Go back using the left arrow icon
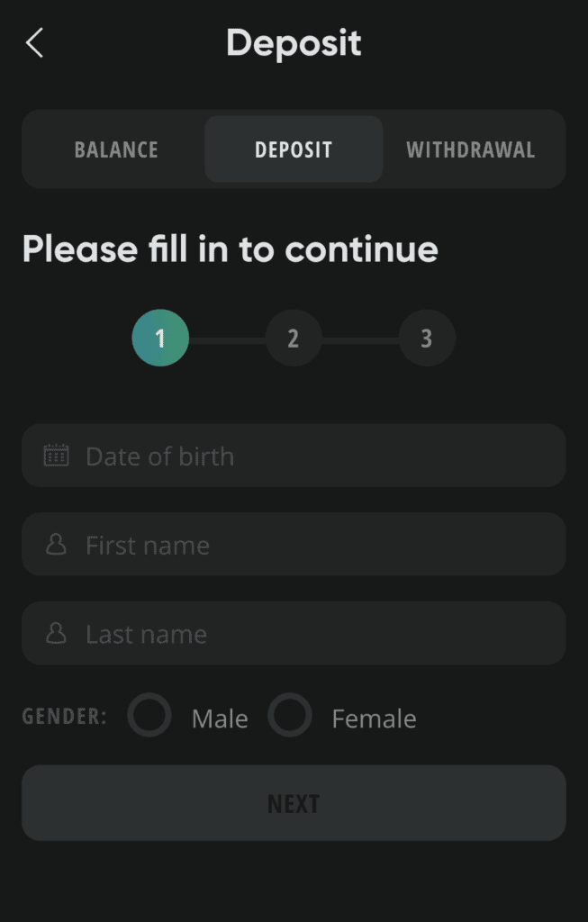588x922 pixels. tap(35, 43)
